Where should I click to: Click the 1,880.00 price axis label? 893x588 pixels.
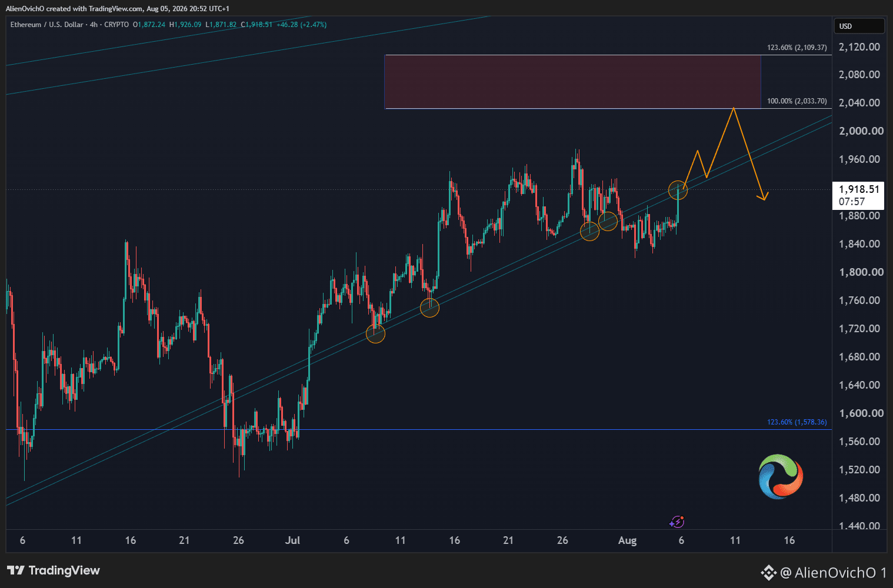pyautogui.click(x=859, y=216)
